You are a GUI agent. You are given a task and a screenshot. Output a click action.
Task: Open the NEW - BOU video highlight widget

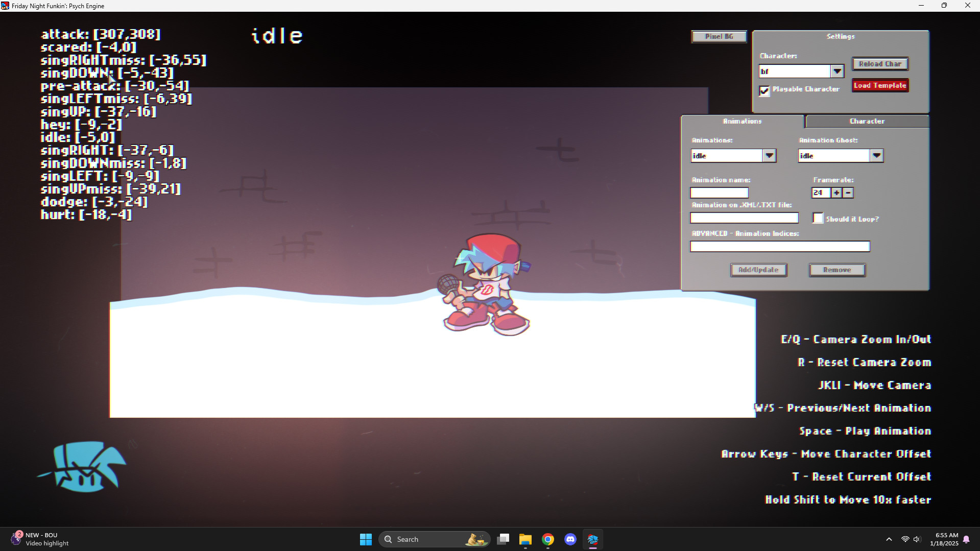tap(40, 539)
